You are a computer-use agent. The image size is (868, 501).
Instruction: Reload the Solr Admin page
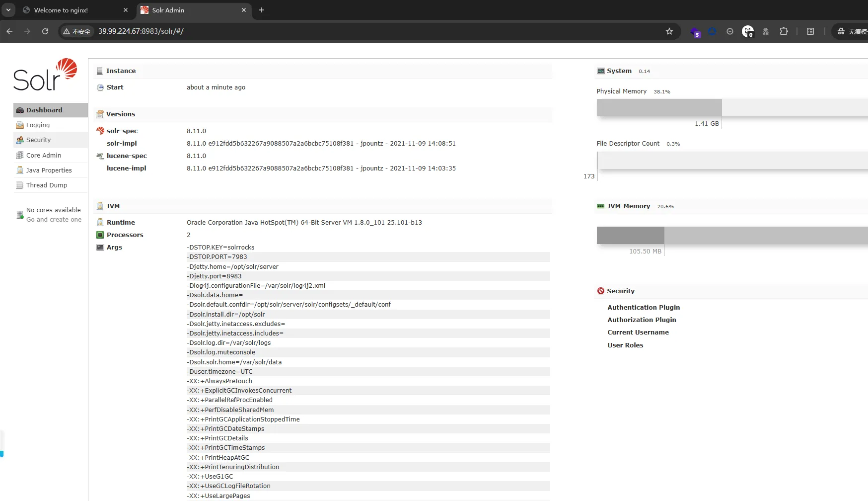coord(45,31)
